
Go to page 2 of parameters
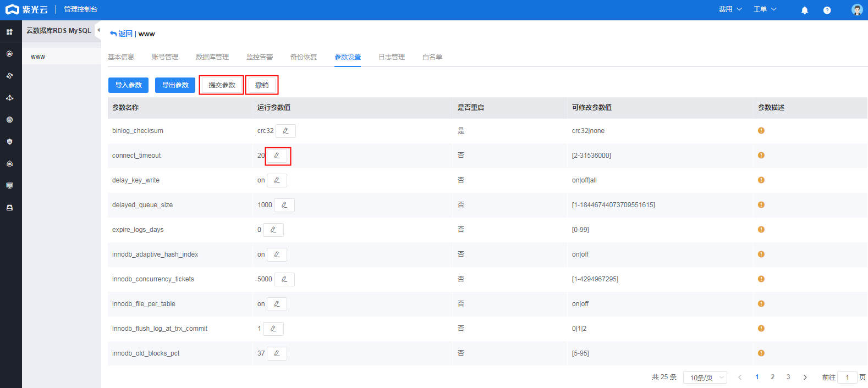click(x=772, y=377)
